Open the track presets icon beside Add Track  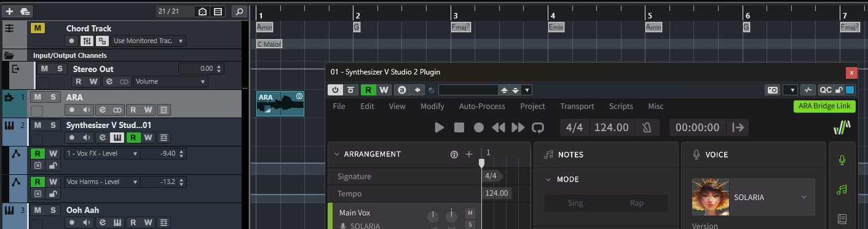25,11
